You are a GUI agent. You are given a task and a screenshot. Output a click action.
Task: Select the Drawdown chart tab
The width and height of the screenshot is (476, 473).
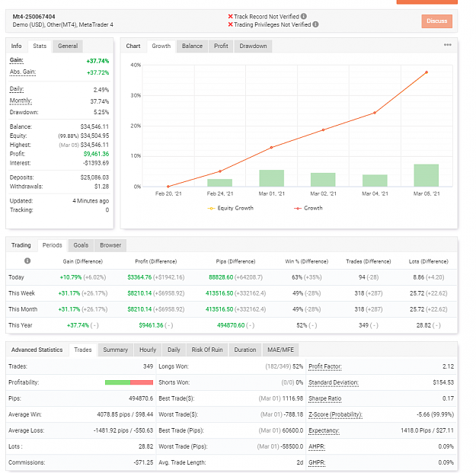point(253,46)
